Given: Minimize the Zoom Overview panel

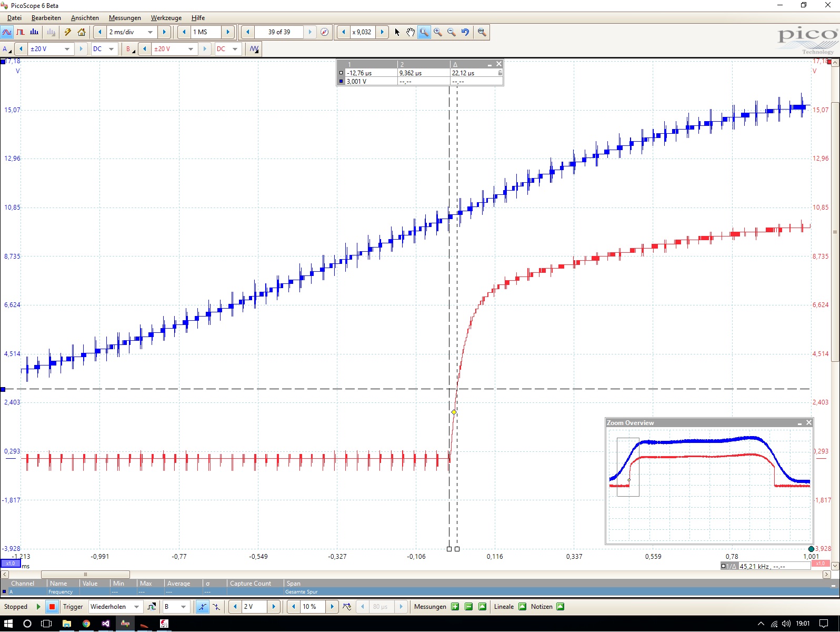Looking at the screenshot, I should click(799, 423).
